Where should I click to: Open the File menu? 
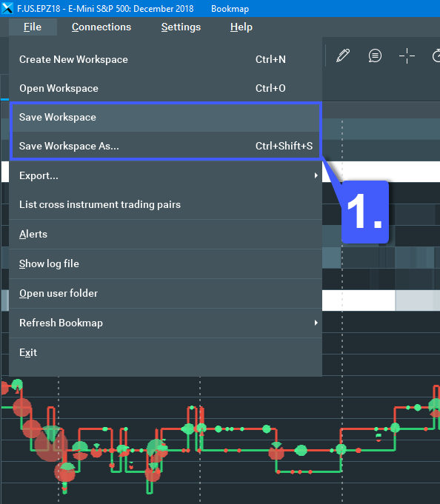(33, 27)
